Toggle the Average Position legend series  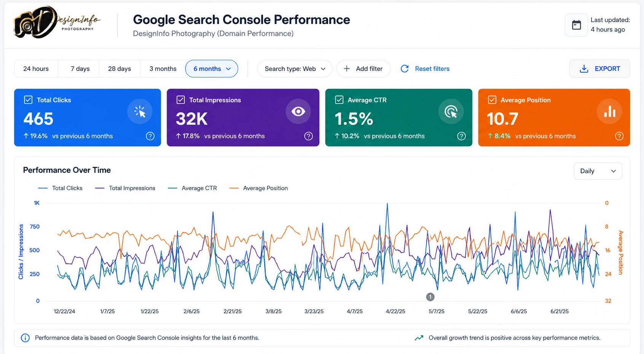click(x=259, y=188)
